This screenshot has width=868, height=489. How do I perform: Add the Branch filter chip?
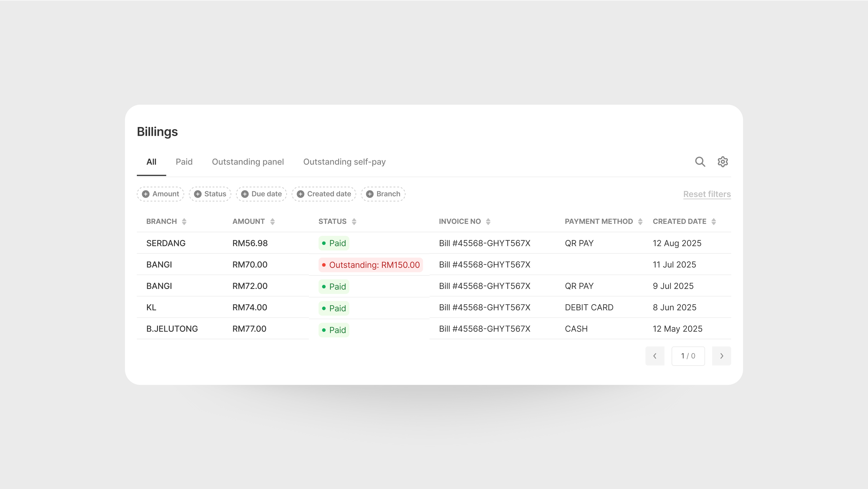[x=383, y=194]
